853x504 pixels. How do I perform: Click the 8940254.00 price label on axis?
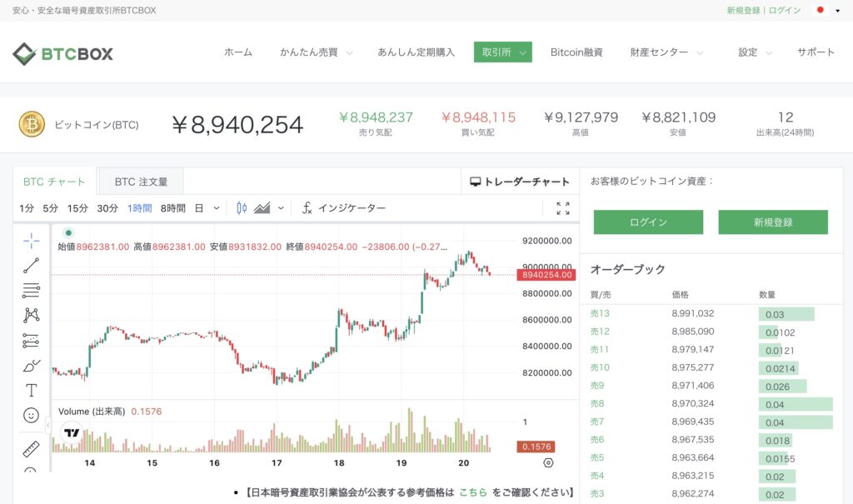click(546, 275)
